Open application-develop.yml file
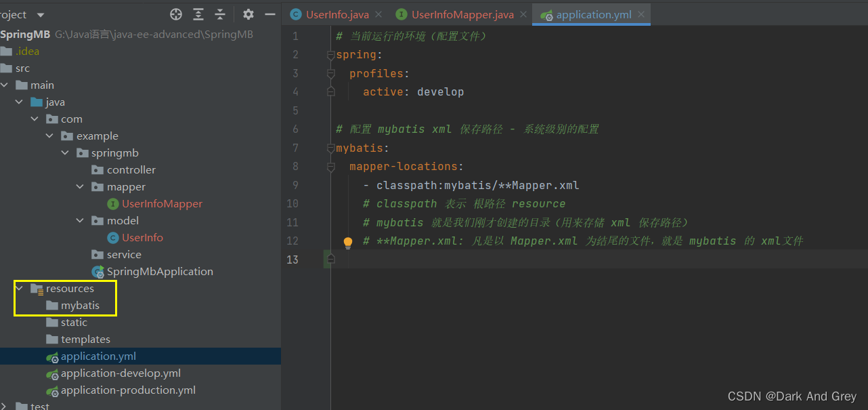This screenshot has width=868, height=410. (x=121, y=373)
